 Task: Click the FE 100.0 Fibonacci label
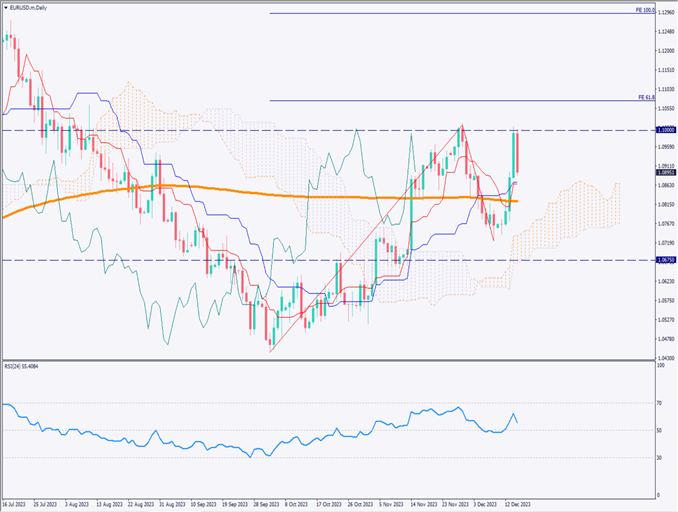coord(645,10)
